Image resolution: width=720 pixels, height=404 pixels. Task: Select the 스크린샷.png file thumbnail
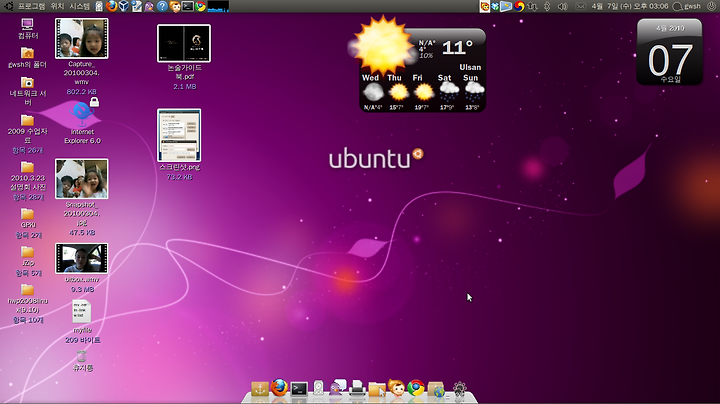(x=179, y=135)
